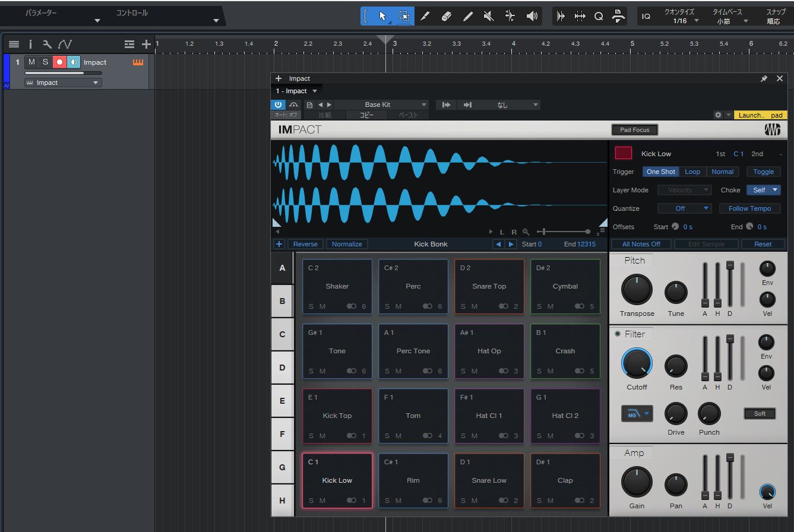794x532 pixels.
Task: Click the Normalize button
Action: point(347,244)
